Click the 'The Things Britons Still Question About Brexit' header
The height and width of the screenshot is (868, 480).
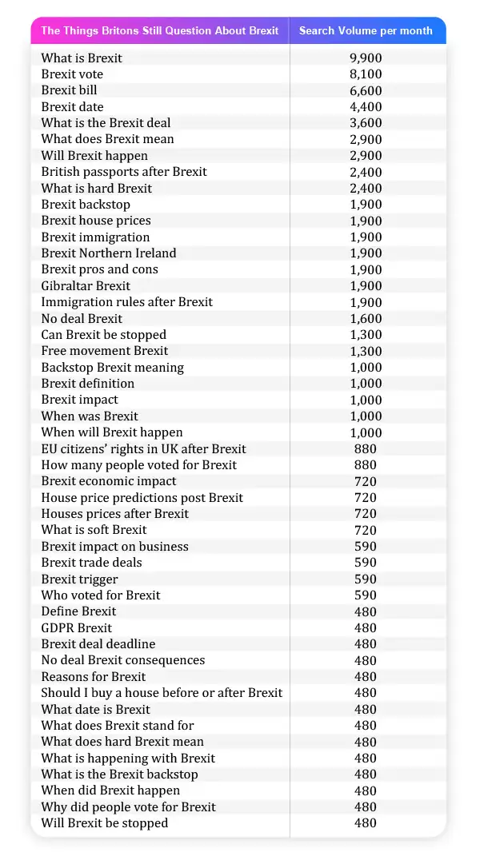pos(160,30)
